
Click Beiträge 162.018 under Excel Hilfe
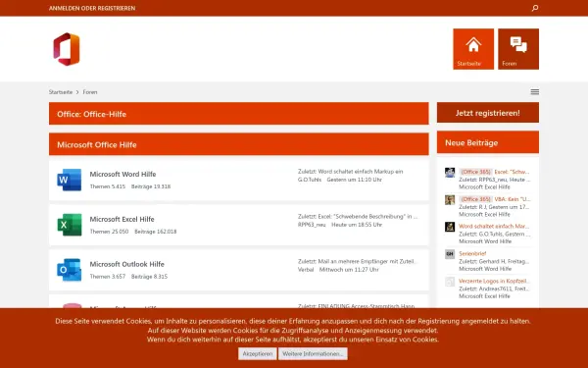[x=155, y=232]
